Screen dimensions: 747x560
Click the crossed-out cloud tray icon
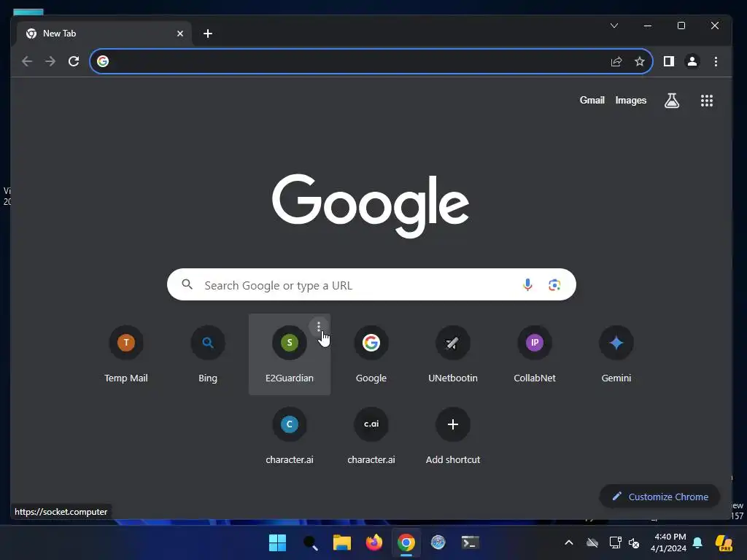tap(592, 542)
